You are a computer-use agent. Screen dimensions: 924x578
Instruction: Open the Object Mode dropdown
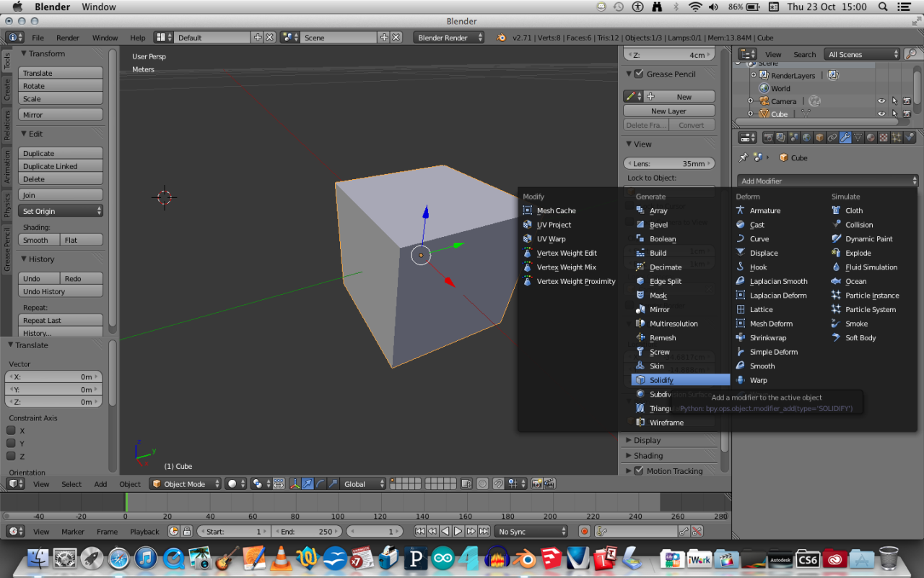pos(185,483)
